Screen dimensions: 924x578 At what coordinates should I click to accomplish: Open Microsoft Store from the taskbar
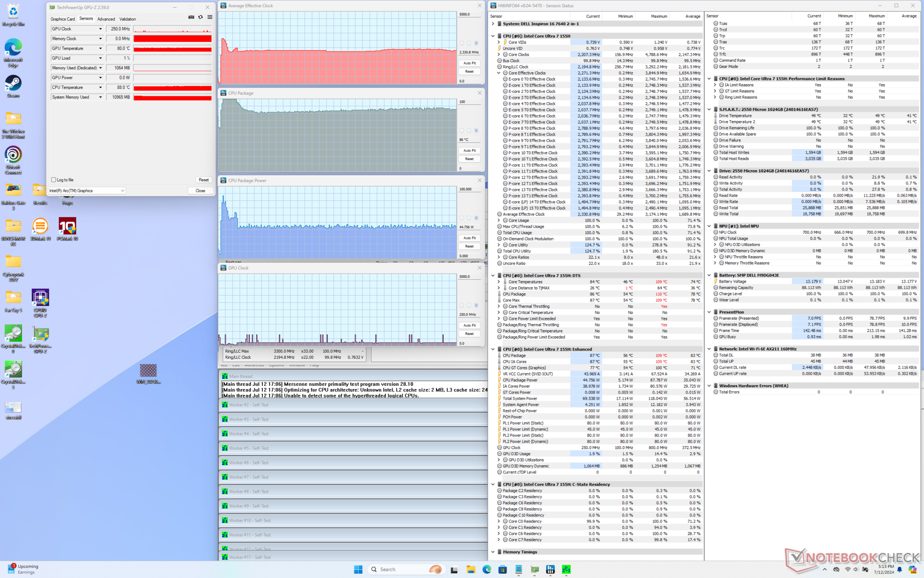502,569
